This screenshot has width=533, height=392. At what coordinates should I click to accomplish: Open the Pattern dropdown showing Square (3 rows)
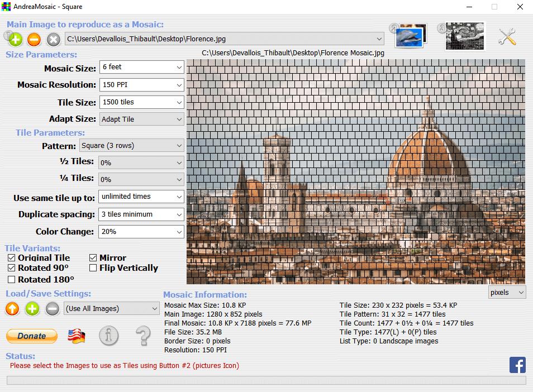click(132, 145)
